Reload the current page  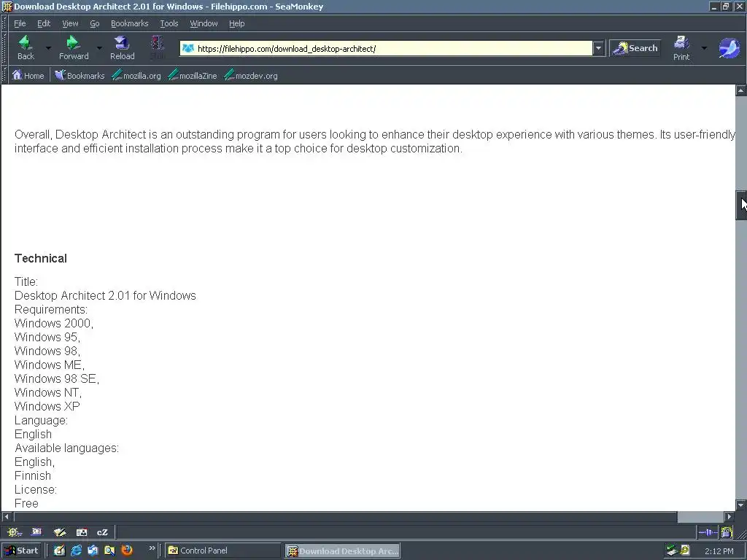(x=123, y=47)
